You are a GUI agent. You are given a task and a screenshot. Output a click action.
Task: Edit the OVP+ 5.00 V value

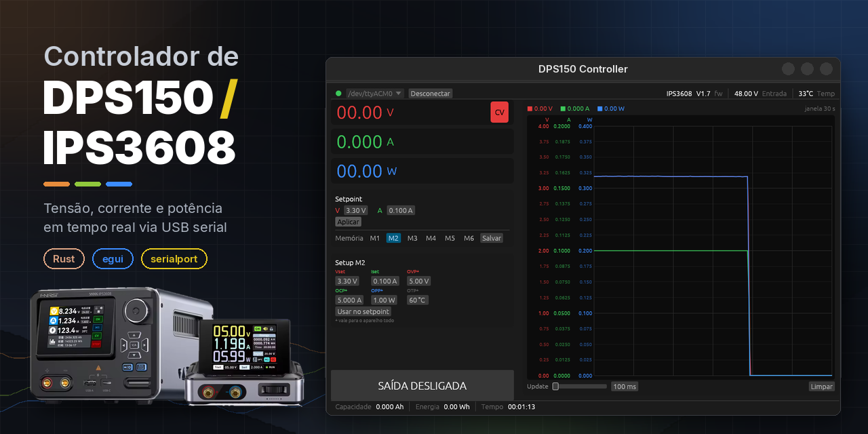tap(419, 281)
